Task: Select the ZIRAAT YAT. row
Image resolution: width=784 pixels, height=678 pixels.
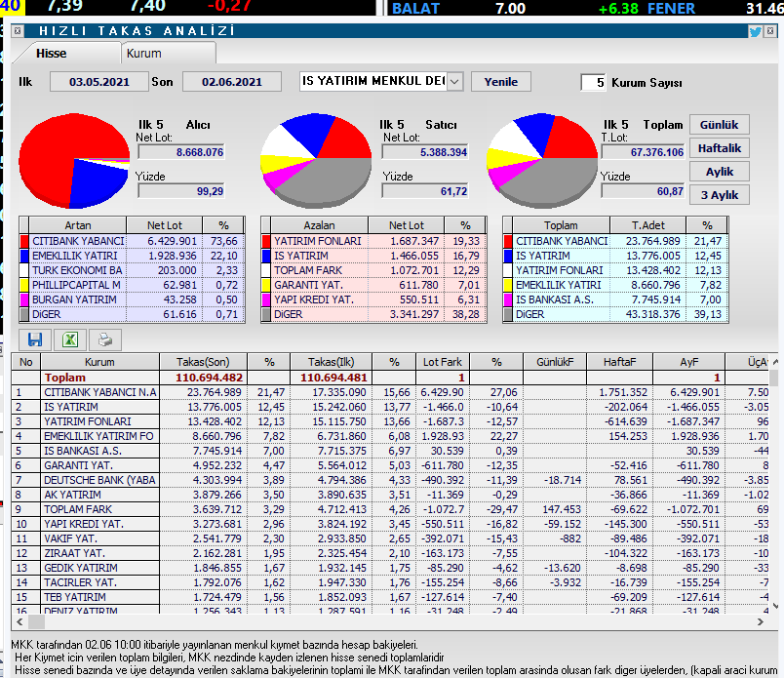Action: tap(390, 553)
